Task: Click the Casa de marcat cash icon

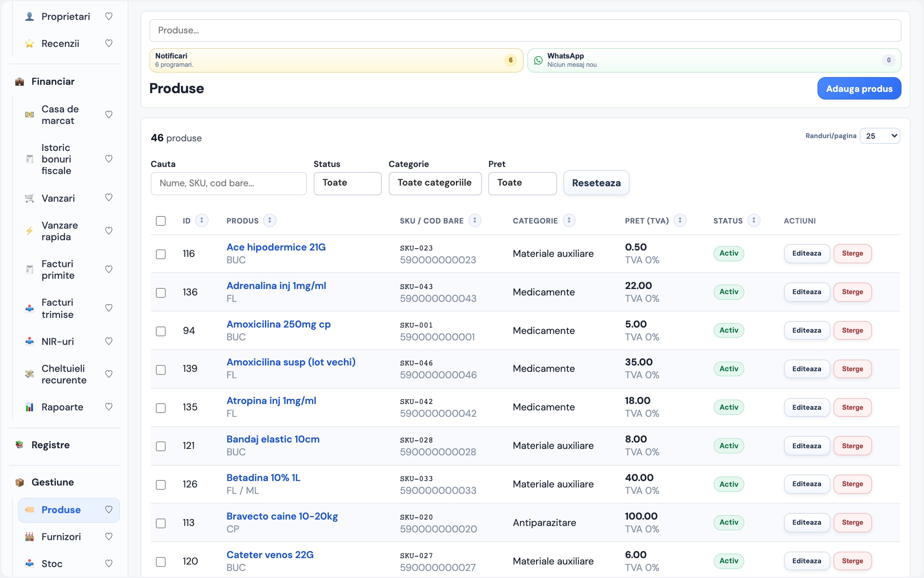Action: pos(30,115)
